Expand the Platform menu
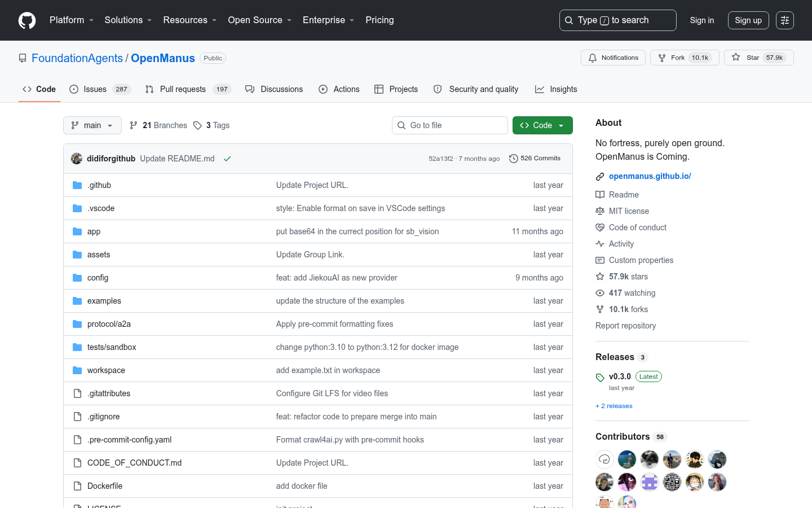 pyautogui.click(x=72, y=20)
